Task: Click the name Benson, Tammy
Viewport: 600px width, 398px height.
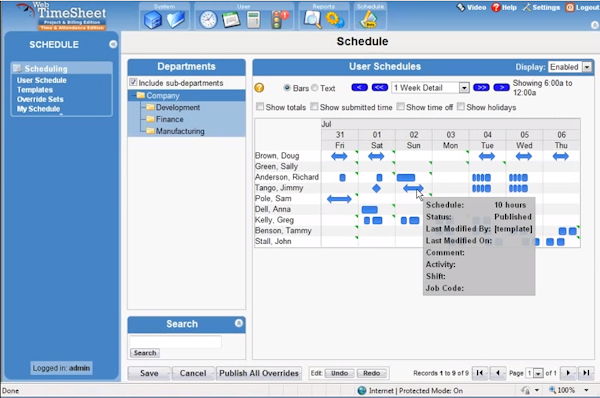Action: coord(283,230)
